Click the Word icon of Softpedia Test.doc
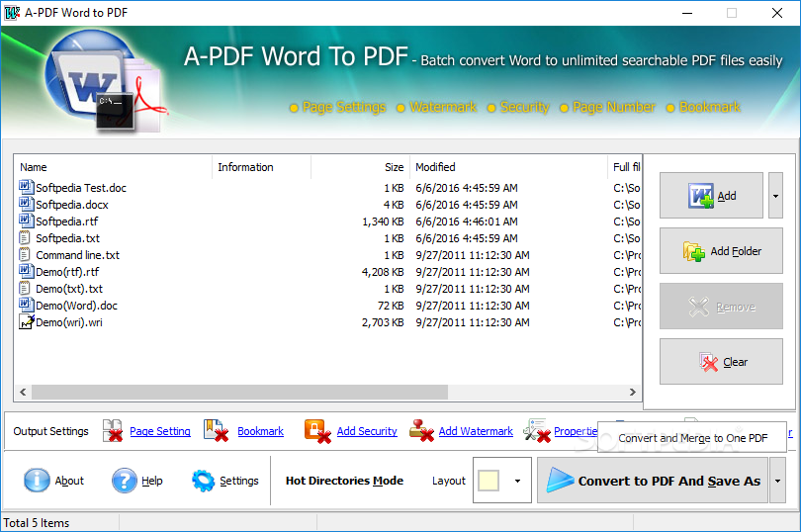Screen dimensions: 801x532 tap(26, 187)
